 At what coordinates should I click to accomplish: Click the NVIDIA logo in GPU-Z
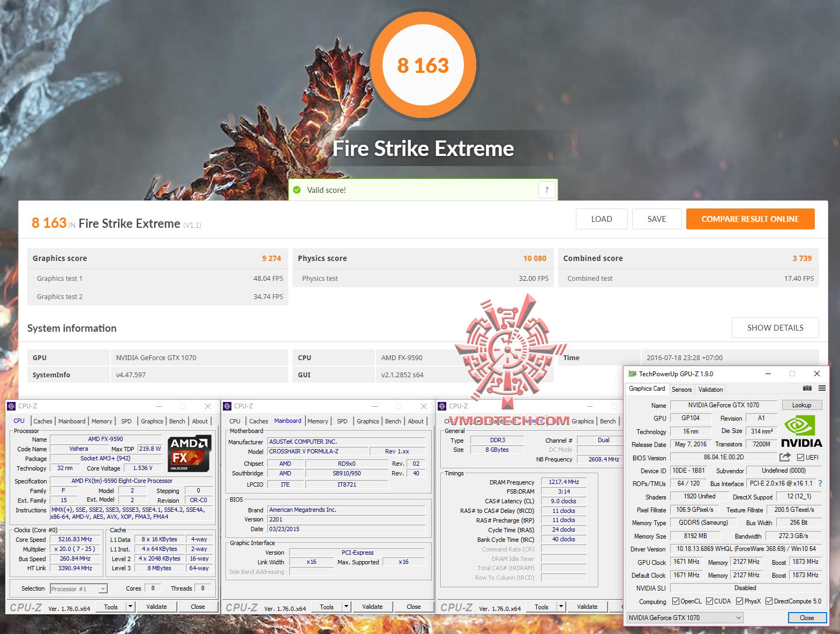[801, 432]
